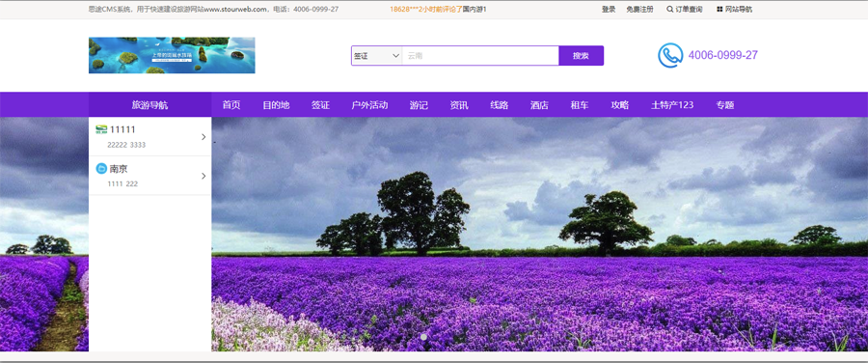Click the 搜索 search button

pos(581,56)
